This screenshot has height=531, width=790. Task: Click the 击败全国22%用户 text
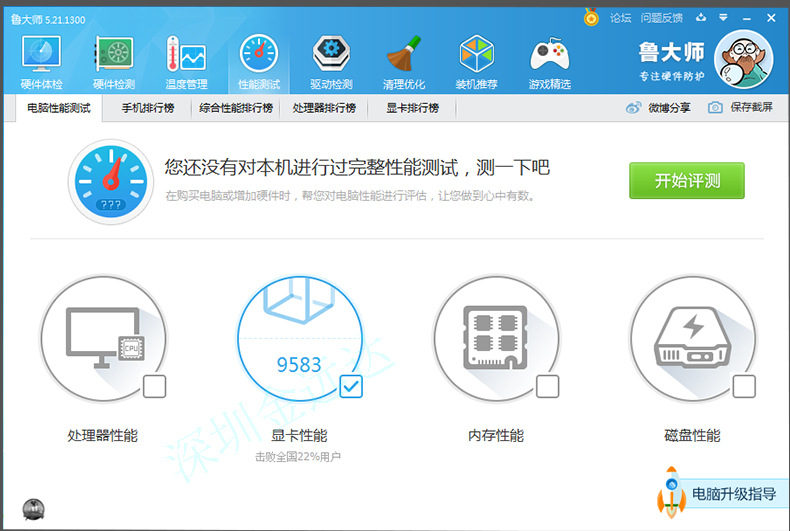point(298,457)
